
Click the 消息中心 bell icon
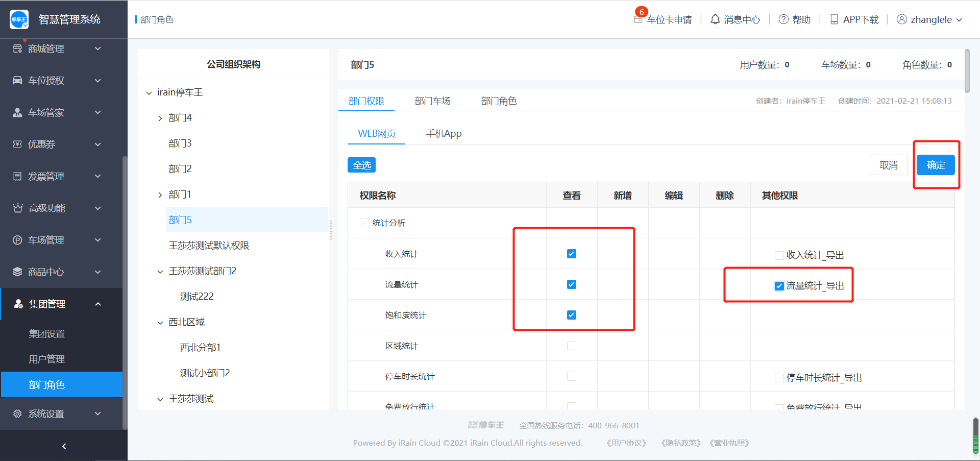tap(715, 19)
